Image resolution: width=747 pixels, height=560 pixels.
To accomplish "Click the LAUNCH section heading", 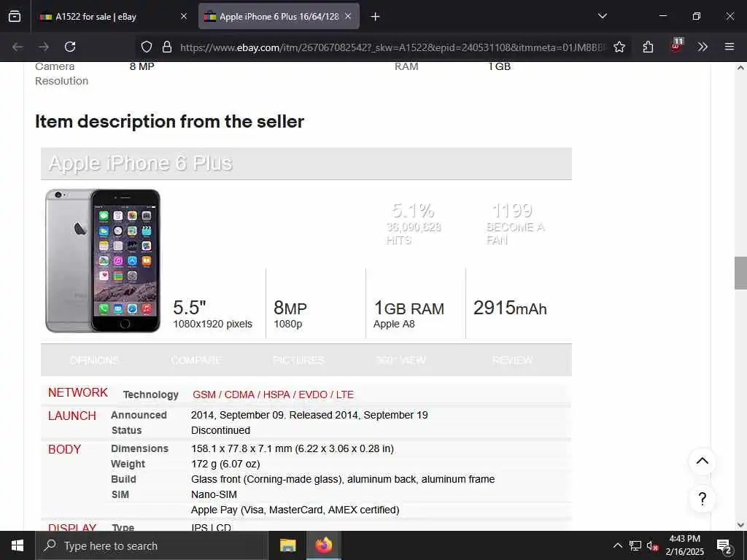I will (72, 416).
